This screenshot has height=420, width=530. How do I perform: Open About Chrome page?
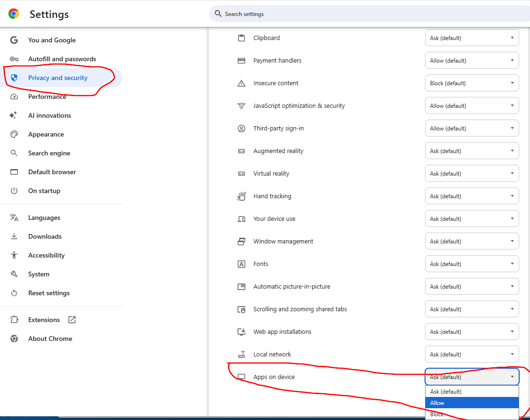pyautogui.click(x=50, y=339)
